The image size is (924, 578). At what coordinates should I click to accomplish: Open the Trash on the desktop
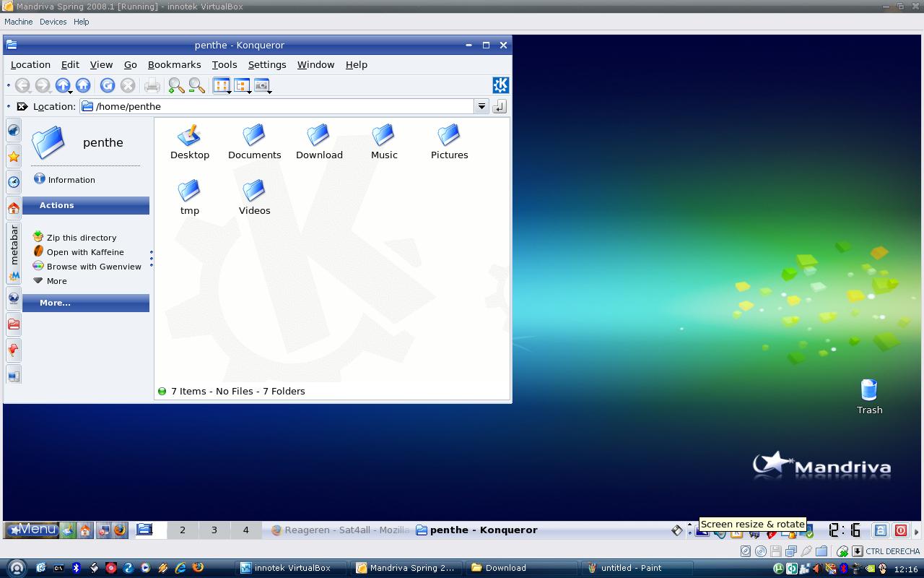(x=869, y=397)
